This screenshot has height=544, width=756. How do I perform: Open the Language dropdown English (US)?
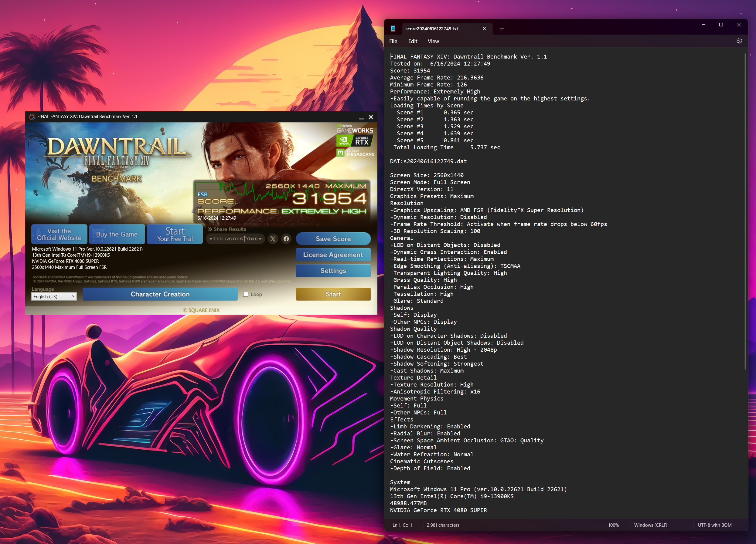(54, 296)
